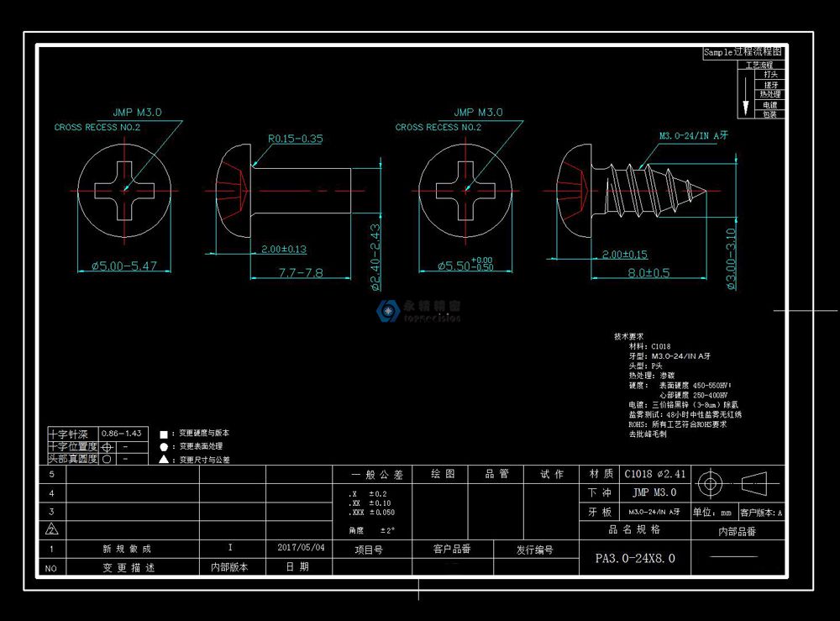Click the head roundness circle symbol

point(108,460)
